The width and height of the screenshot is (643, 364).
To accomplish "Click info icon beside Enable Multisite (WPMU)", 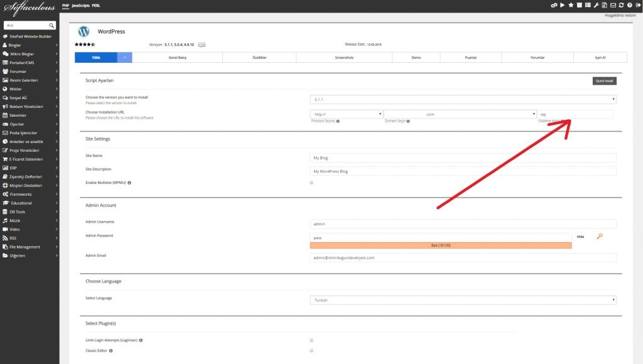I will point(129,183).
